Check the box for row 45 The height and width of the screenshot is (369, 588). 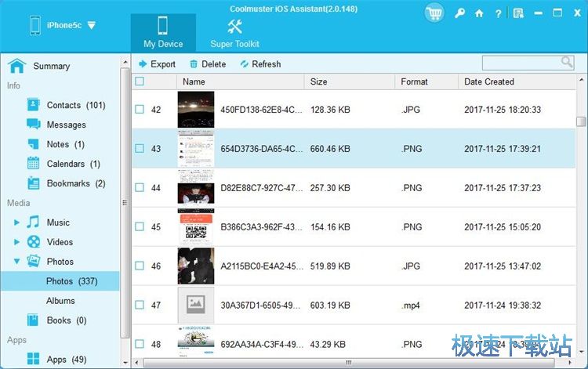pos(140,226)
